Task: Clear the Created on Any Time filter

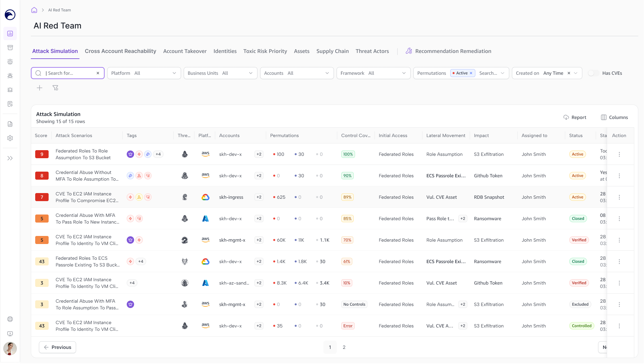Action: pos(569,73)
